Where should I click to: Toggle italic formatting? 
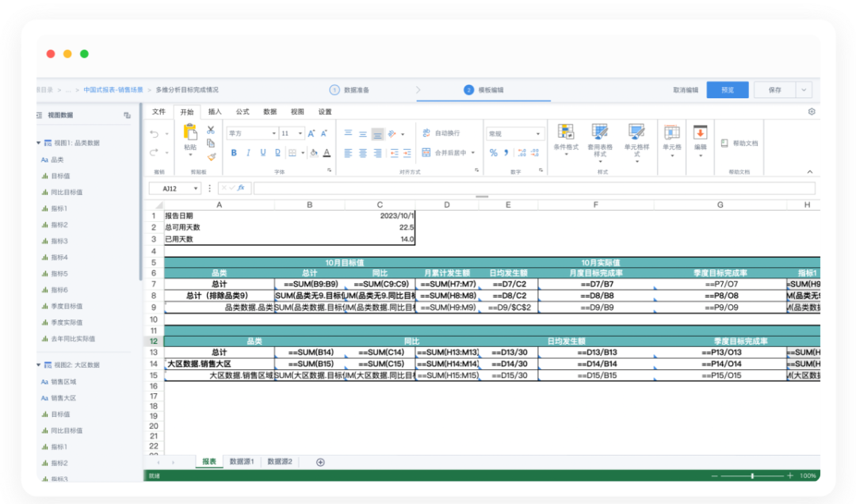click(x=248, y=153)
